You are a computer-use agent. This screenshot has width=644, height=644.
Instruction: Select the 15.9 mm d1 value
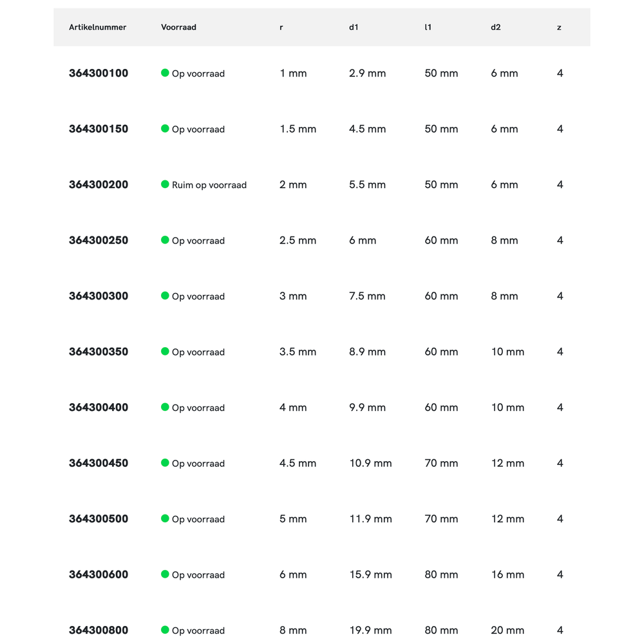[370, 574]
